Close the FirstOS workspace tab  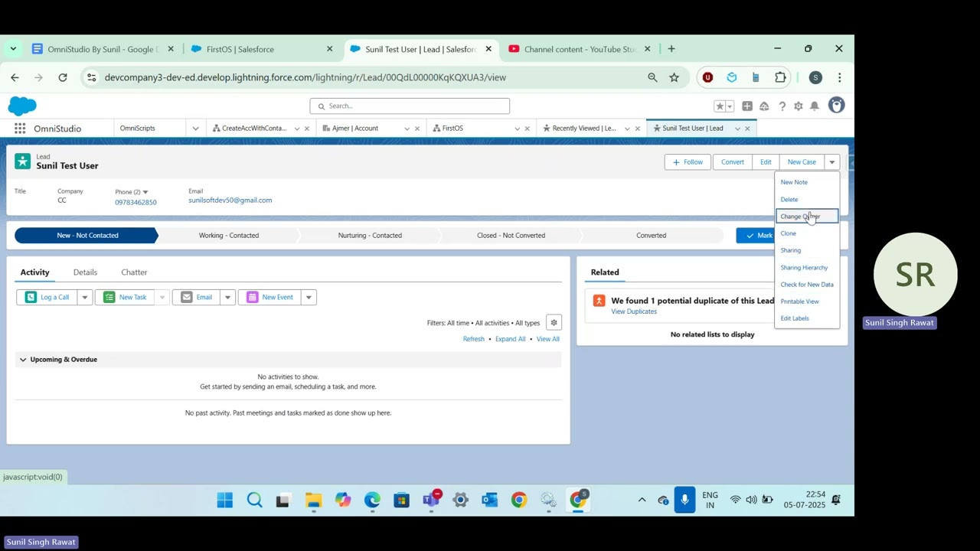click(x=527, y=129)
